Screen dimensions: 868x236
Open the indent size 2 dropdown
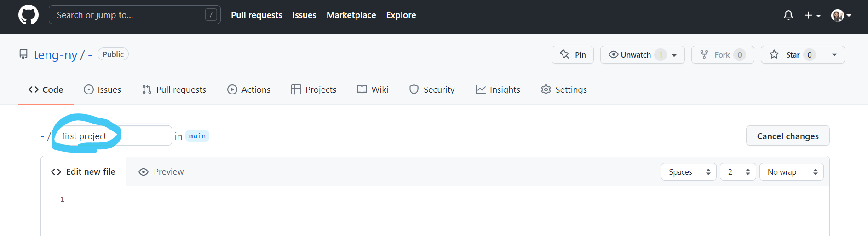[x=738, y=172]
